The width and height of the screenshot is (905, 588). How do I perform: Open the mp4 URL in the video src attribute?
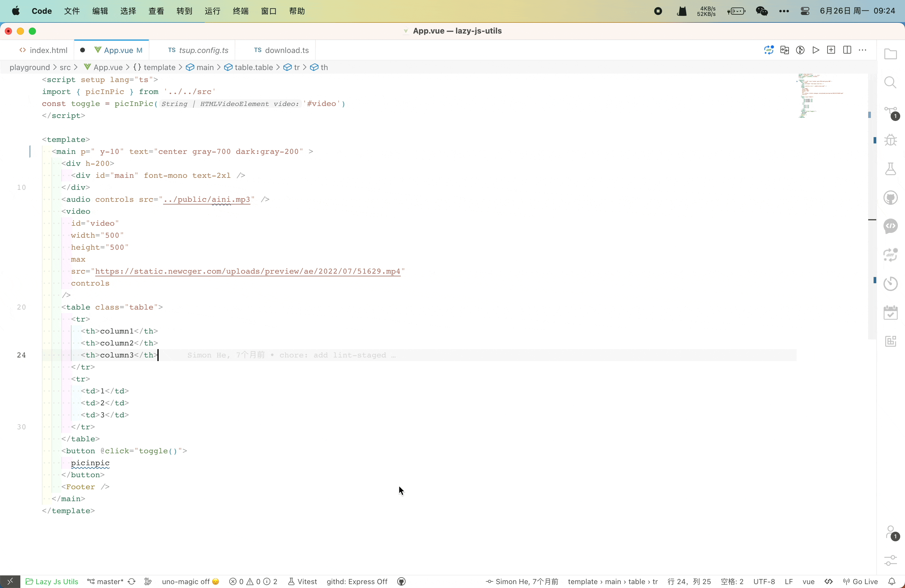pyautogui.click(x=247, y=271)
